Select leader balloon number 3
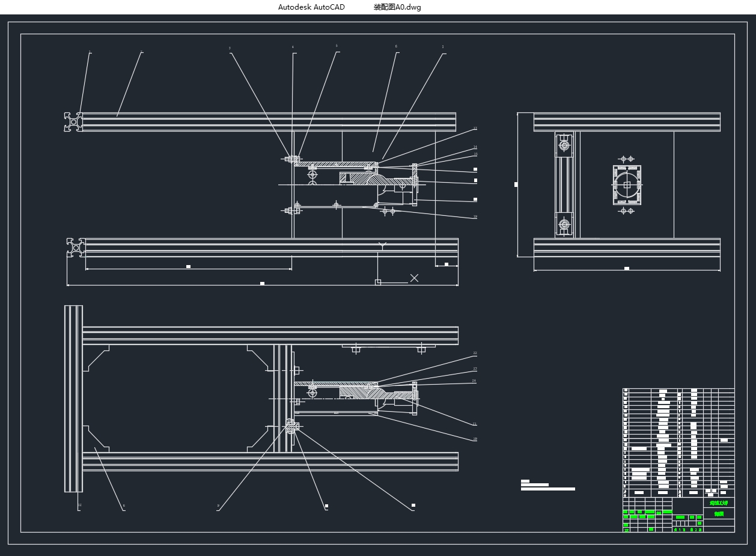The width and height of the screenshot is (756, 556). point(230,48)
